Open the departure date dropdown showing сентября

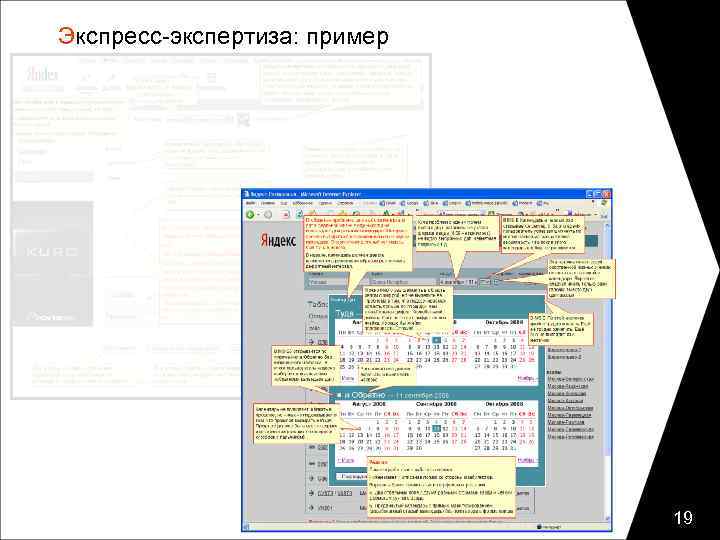pos(458,282)
